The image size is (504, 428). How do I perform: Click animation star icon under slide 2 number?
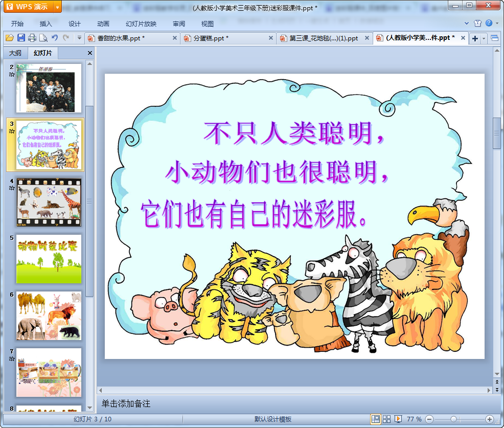(x=12, y=75)
